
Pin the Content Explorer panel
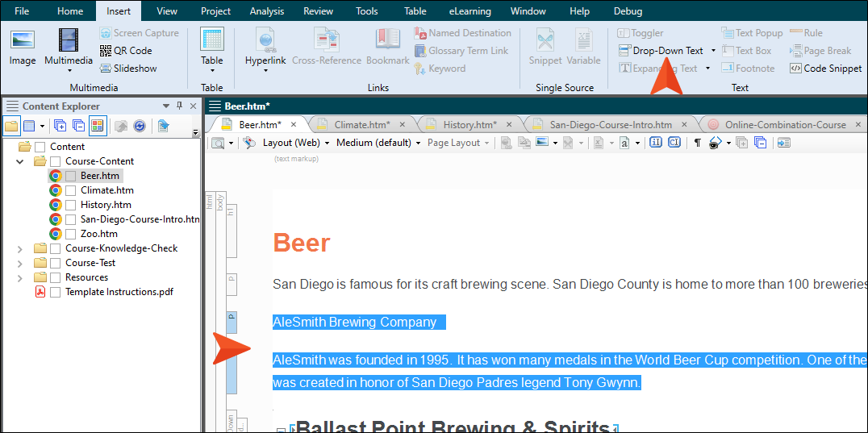pyautogui.click(x=179, y=106)
